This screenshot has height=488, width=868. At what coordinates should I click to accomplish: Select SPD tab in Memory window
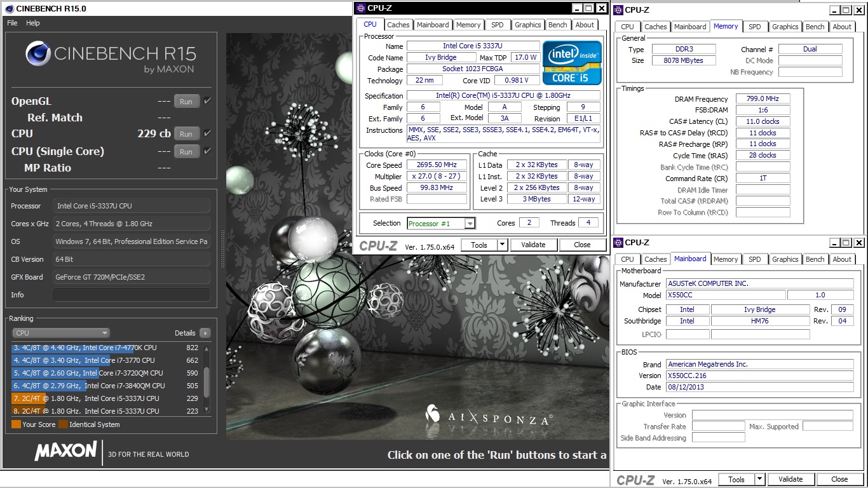point(754,27)
